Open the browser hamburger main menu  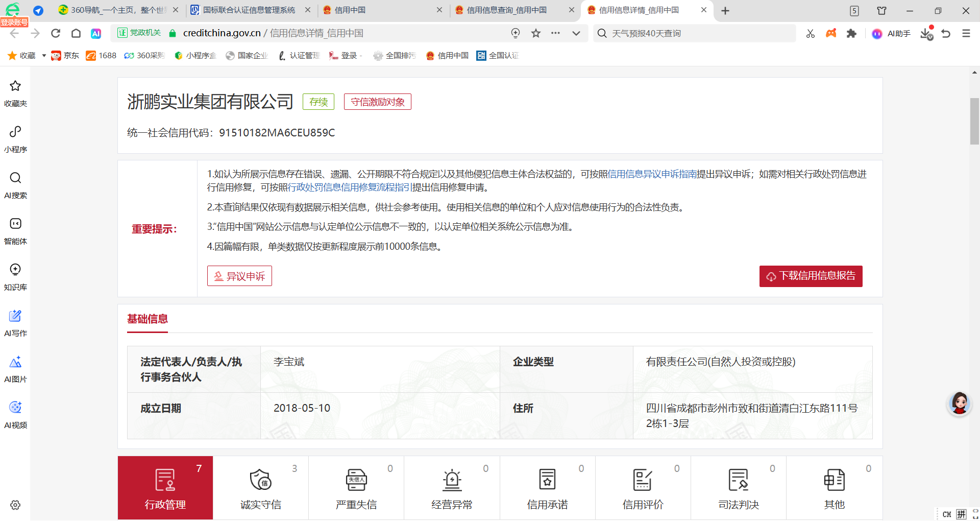point(966,33)
